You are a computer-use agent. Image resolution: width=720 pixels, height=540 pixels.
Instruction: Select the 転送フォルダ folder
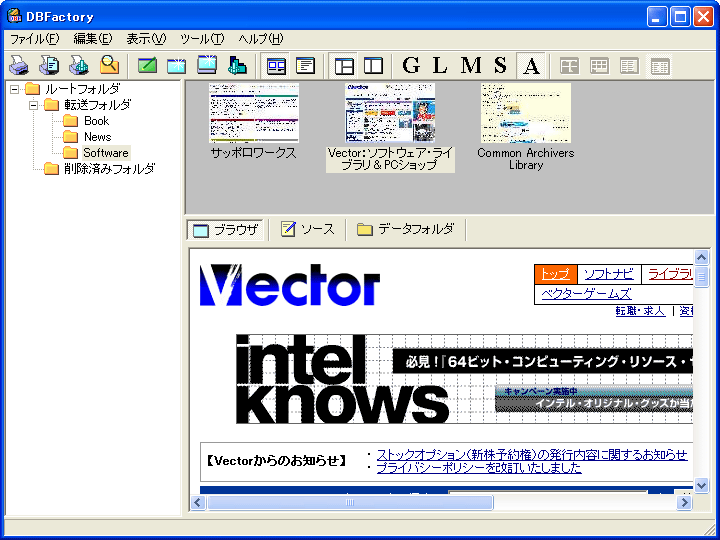point(97,105)
